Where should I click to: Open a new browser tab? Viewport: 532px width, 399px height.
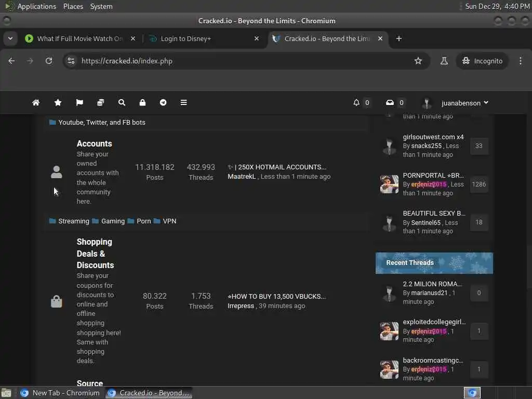(399, 38)
